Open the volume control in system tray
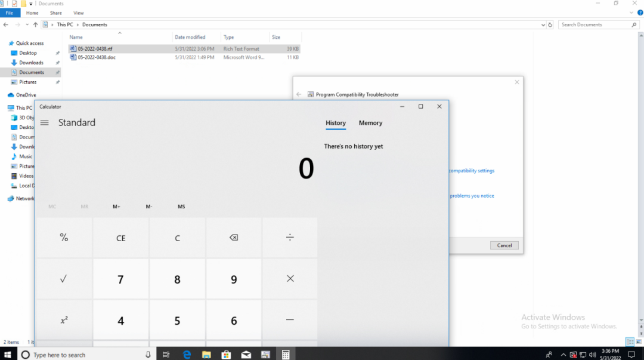The height and width of the screenshot is (360, 644). 592,354
